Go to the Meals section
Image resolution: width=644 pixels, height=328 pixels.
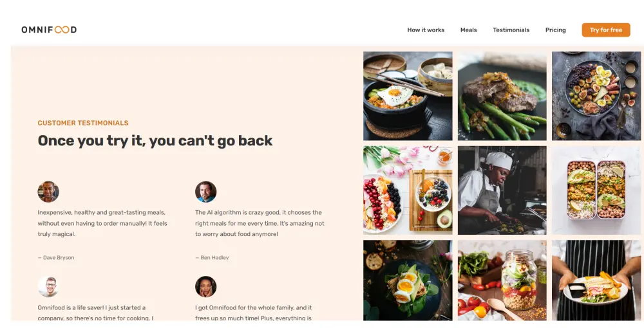[468, 30]
